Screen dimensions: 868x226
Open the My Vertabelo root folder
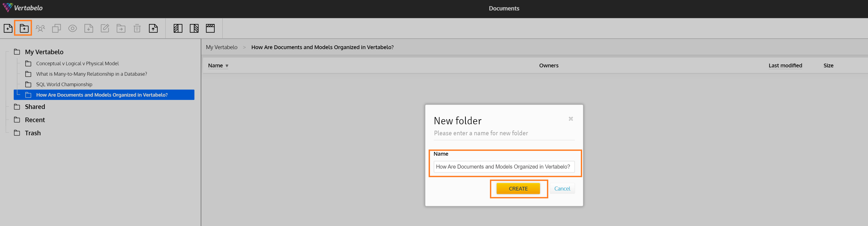tap(44, 52)
